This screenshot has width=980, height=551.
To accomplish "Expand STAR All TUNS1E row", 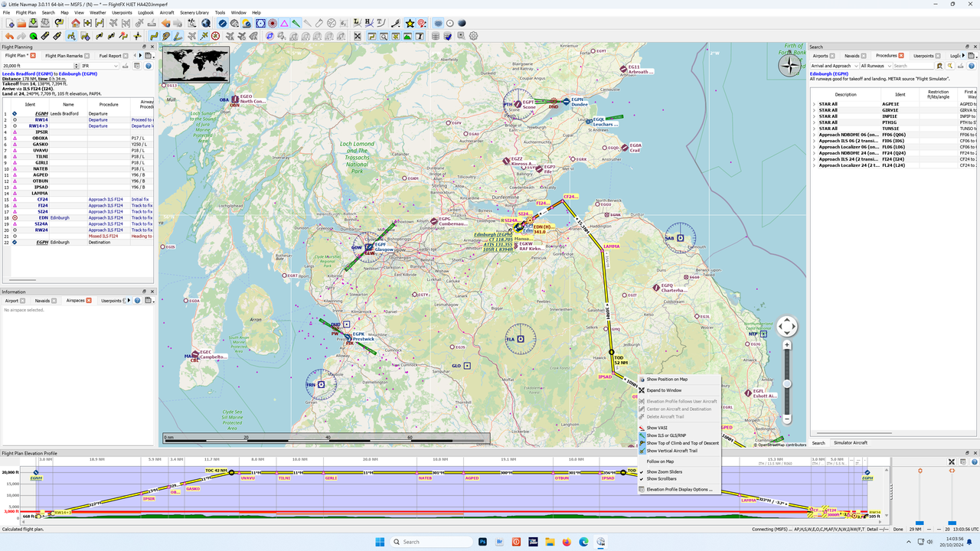I will tap(814, 129).
